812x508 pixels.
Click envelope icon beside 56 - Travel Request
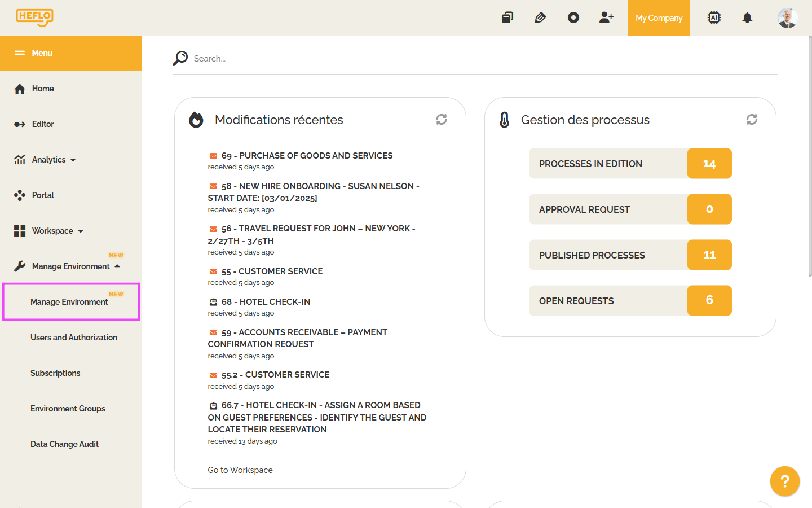[x=213, y=229]
